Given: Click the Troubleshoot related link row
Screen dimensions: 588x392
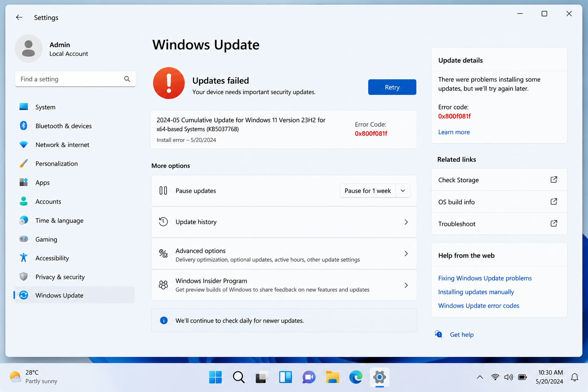Looking at the screenshot, I should click(499, 224).
